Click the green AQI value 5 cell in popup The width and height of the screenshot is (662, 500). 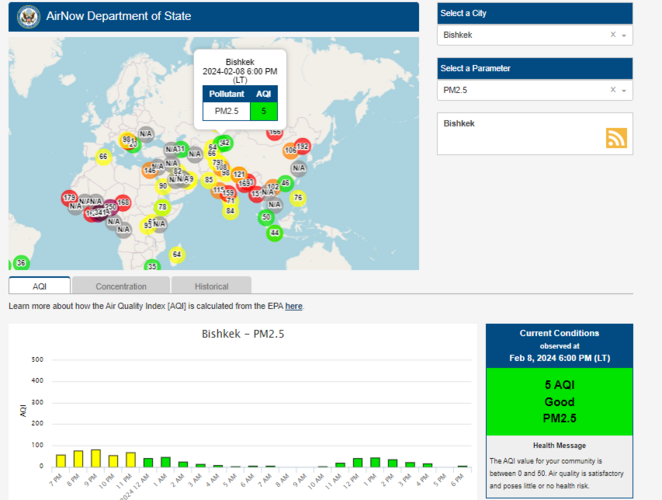263,111
